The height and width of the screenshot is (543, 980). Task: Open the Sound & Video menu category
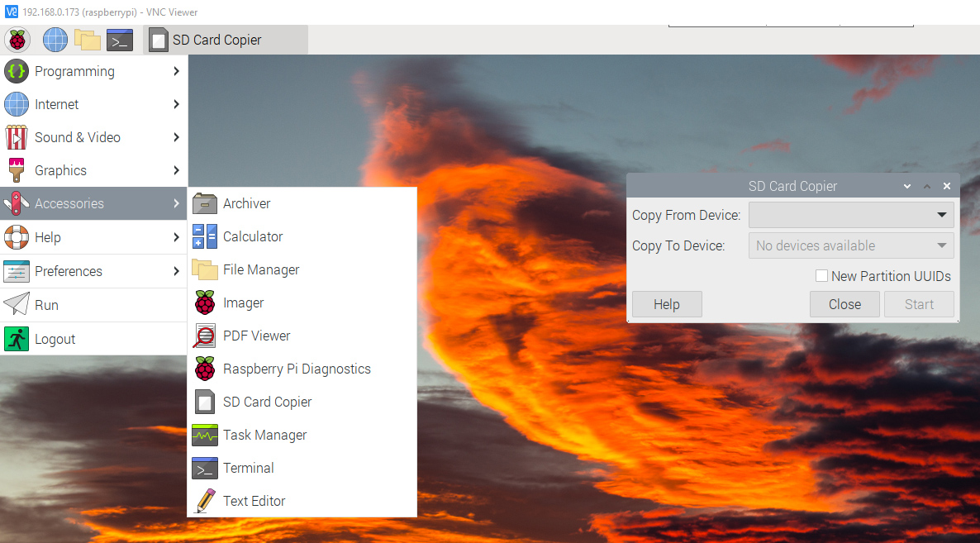click(x=93, y=137)
